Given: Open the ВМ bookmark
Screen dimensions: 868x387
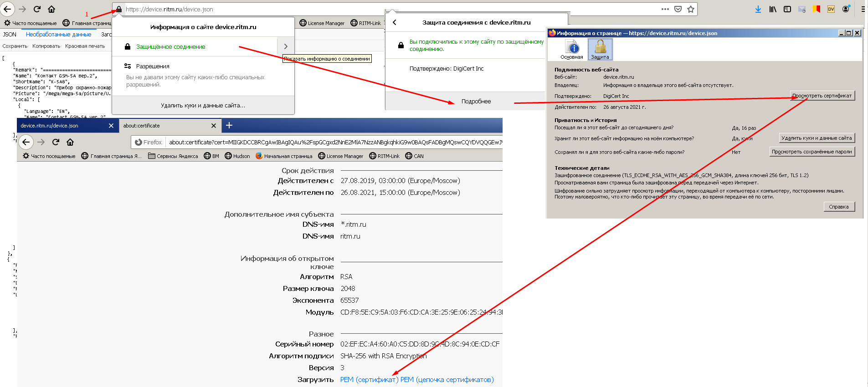Looking at the screenshot, I should 211,156.
